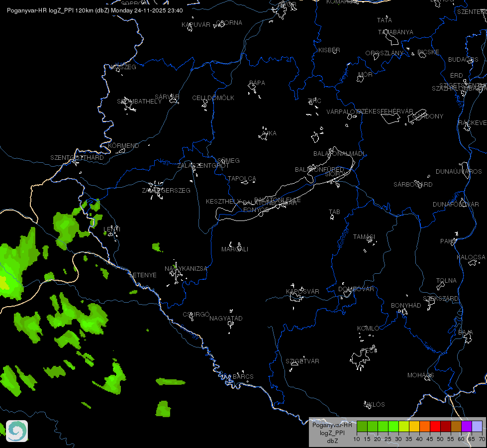Click the CSORNA city label

tap(229, 23)
